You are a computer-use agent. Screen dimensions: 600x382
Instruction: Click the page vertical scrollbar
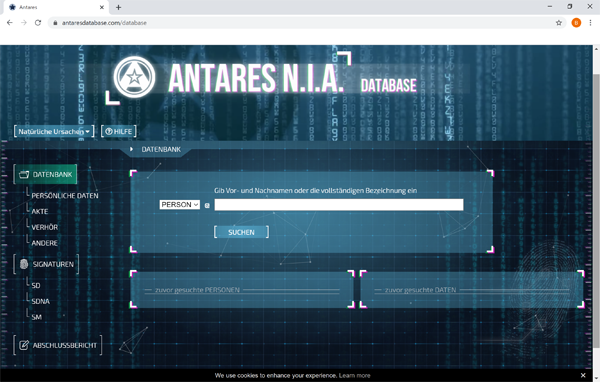[596, 212]
